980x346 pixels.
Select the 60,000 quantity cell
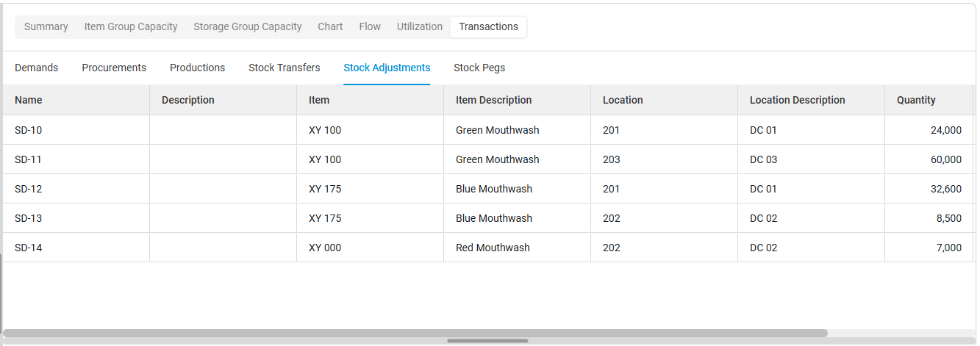945,159
